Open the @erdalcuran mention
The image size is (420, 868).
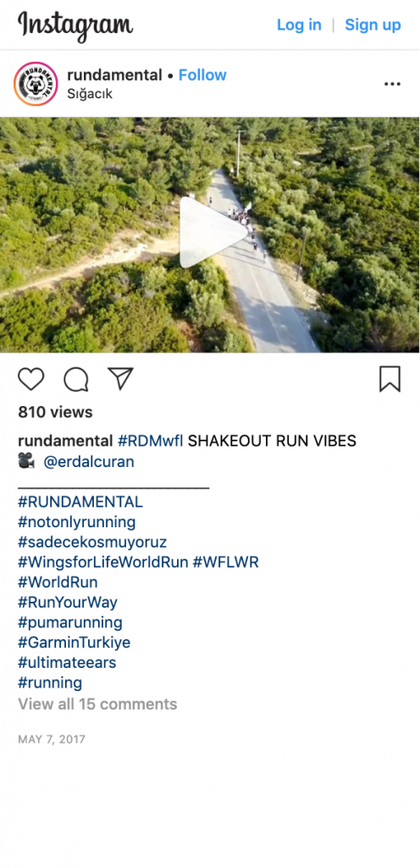(x=88, y=462)
